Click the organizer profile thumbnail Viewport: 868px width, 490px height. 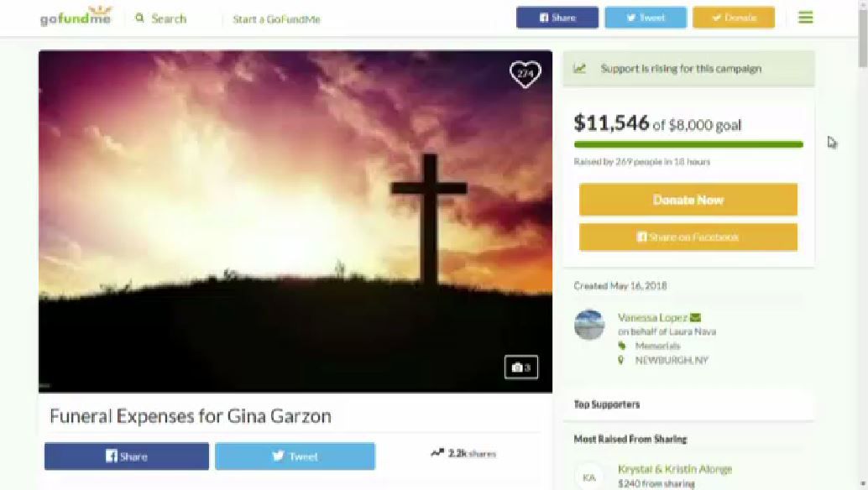[x=589, y=325]
